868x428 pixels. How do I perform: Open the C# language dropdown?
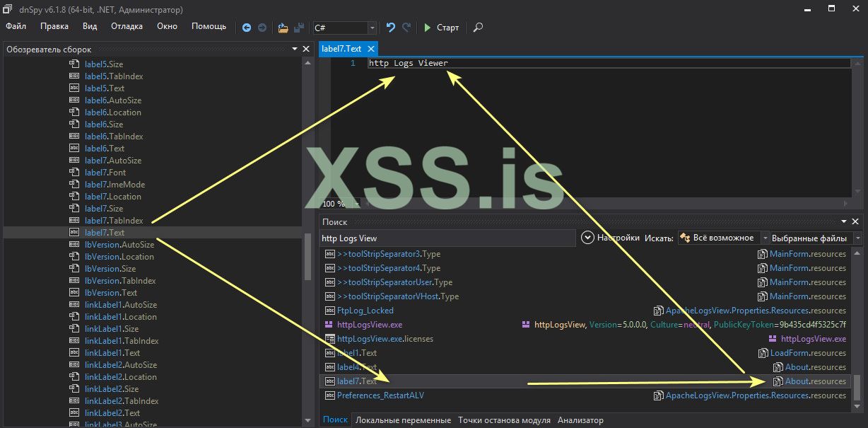(372, 28)
